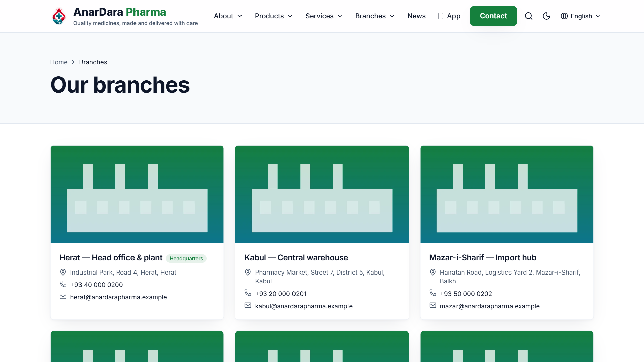Call Mazar number +93 50 000 0202
The height and width of the screenshot is (362, 644).
pos(466,294)
